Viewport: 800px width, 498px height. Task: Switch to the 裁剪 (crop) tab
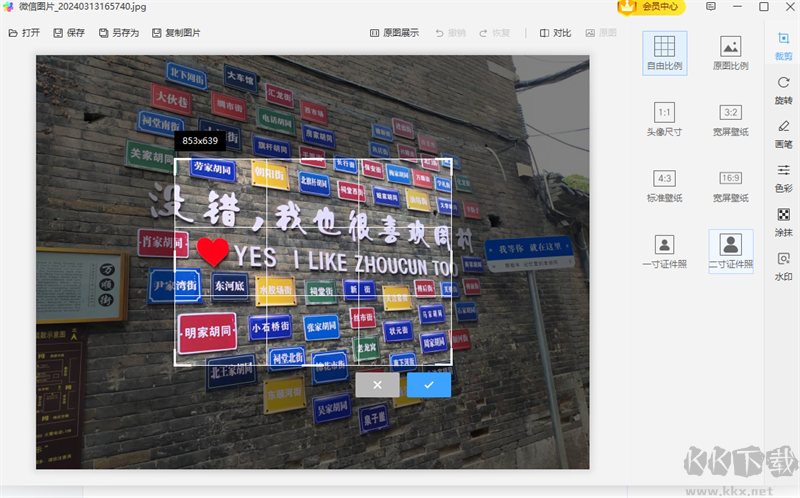point(783,45)
